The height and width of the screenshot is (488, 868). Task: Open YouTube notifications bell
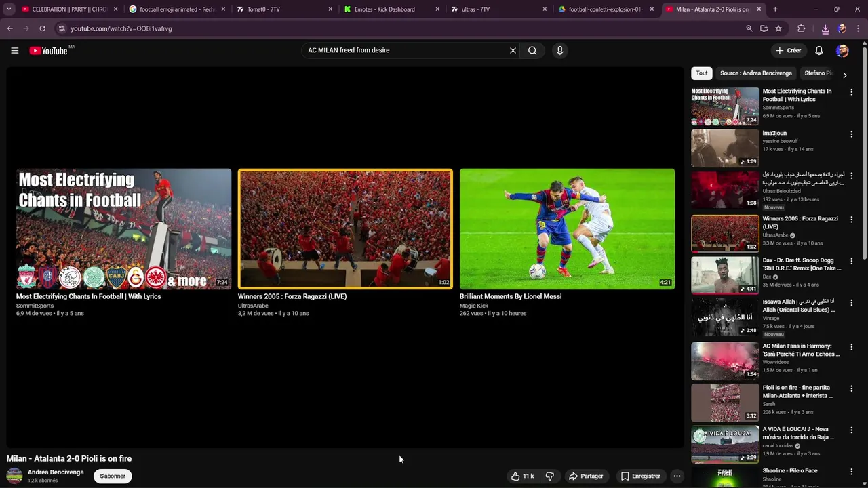(x=818, y=50)
